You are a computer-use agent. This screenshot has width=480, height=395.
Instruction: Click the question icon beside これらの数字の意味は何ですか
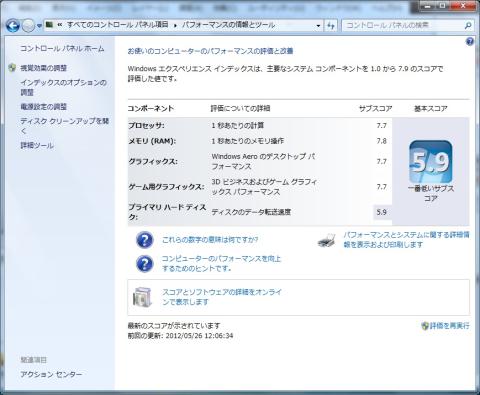point(145,240)
